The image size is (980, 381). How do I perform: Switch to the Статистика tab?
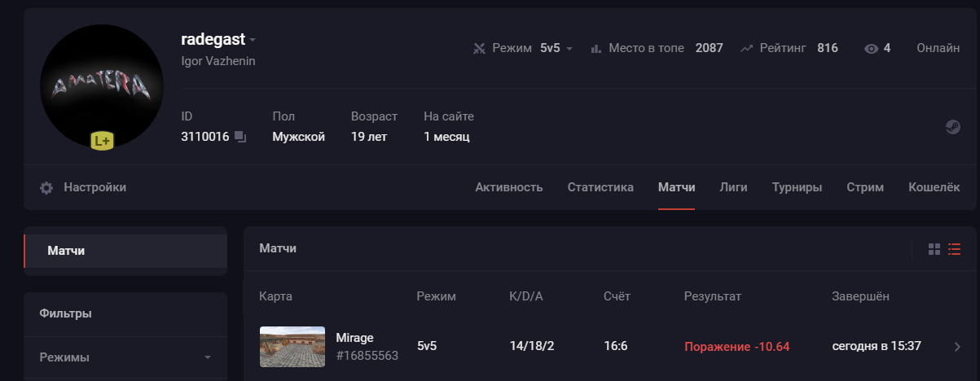600,187
